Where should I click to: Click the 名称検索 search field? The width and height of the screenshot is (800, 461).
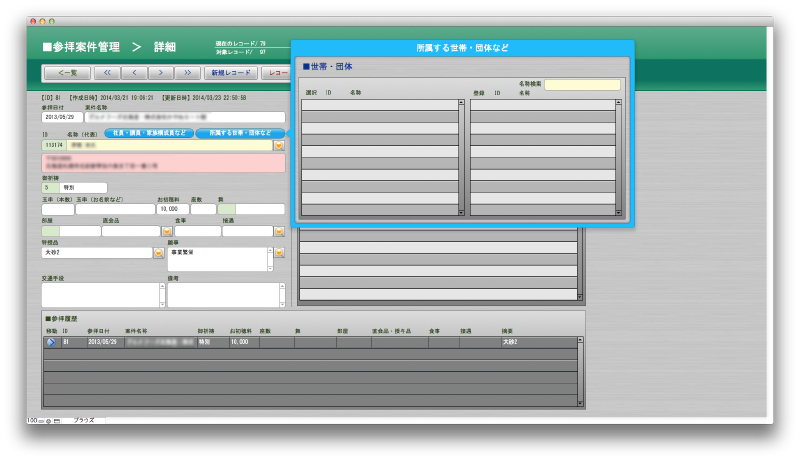pos(582,86)
